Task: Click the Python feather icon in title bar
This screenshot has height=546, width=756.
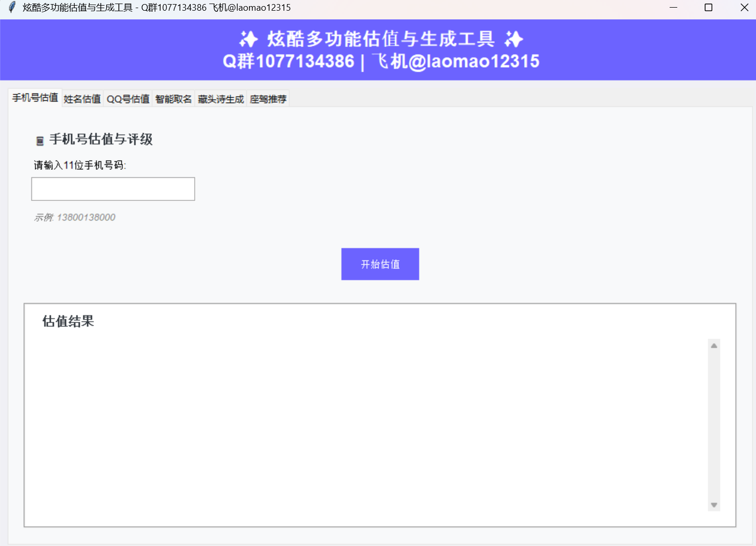Action: (11, 7)
